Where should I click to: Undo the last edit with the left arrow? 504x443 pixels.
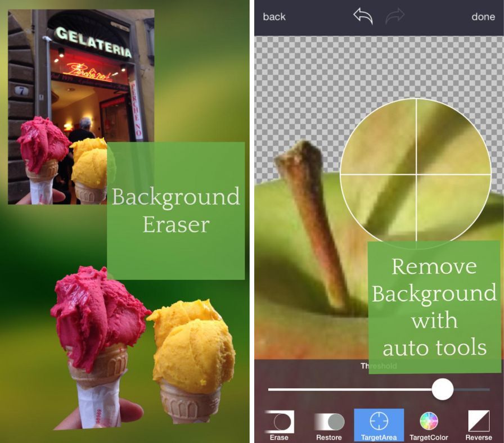(x=363, y=16)
